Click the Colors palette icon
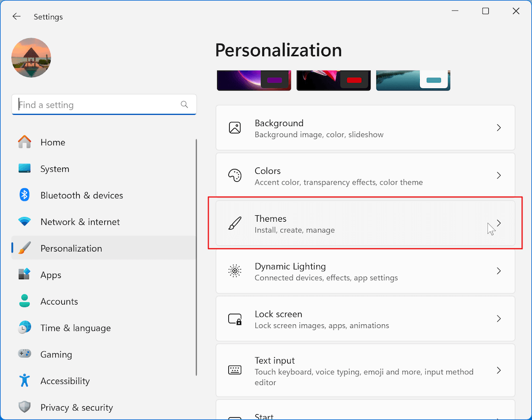 click(x=235, y=175)
